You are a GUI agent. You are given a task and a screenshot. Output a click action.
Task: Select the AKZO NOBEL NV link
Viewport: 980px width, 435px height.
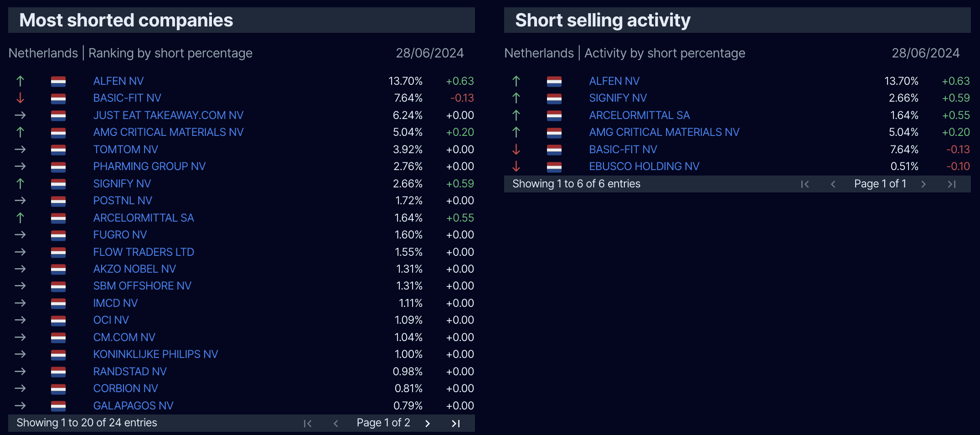pos(134,269)
